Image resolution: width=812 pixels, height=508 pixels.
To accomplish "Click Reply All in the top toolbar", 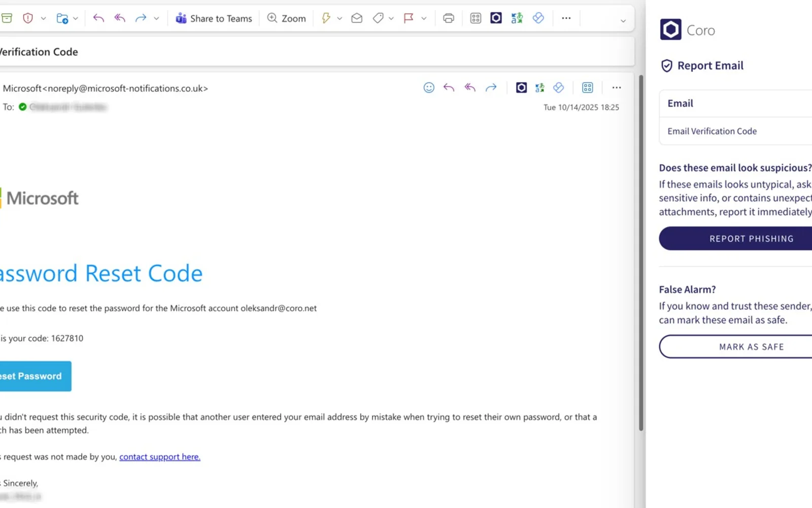I will point(120,18).
